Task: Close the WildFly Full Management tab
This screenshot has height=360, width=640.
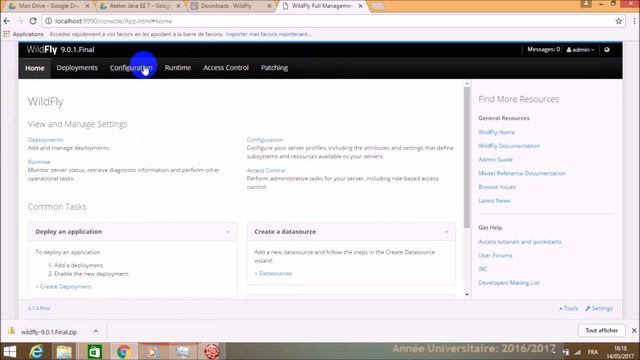Action: 360,6
